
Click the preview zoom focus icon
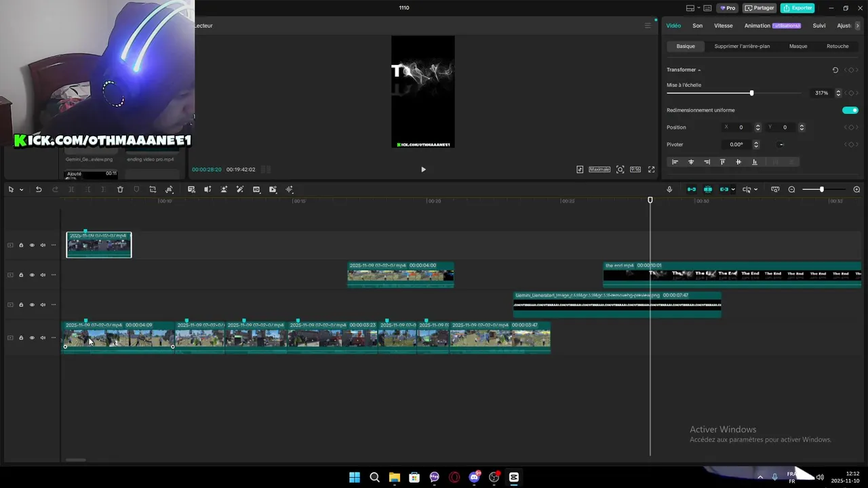tap(620, 169)
